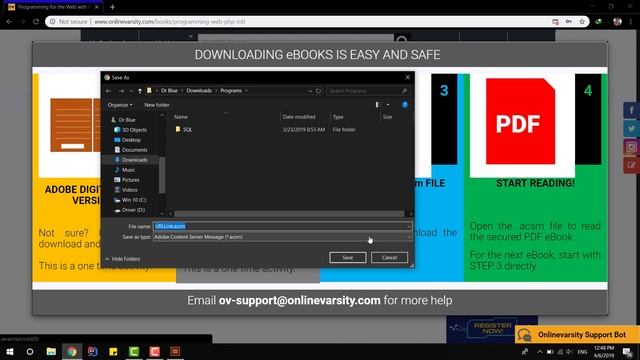Close the Programming for the Web tab
The width and height of the screenshot is (640, 360).
(x=97, y=7)
